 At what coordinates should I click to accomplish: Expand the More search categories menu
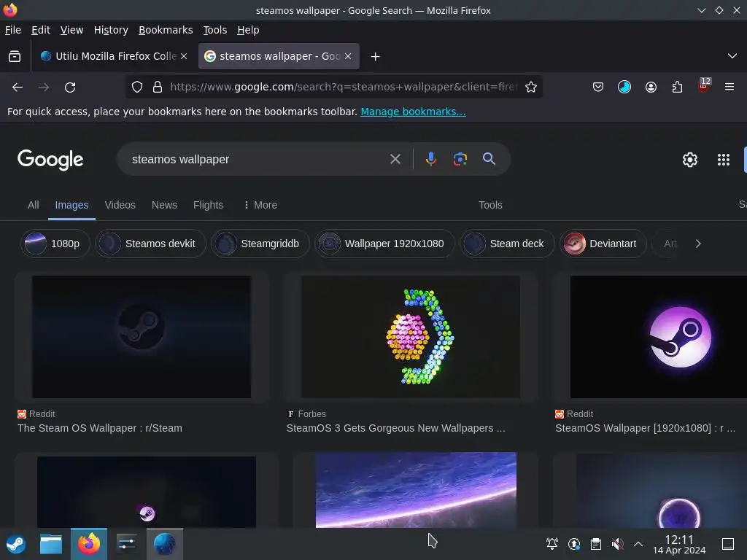(x=260, y=205)
